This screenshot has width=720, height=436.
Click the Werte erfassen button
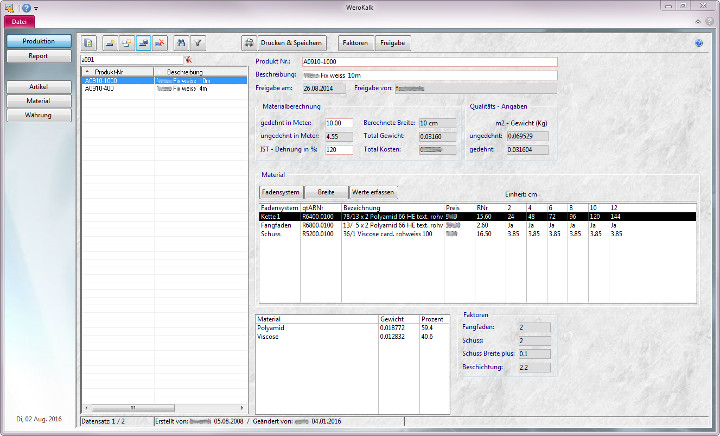coord(372,191)
